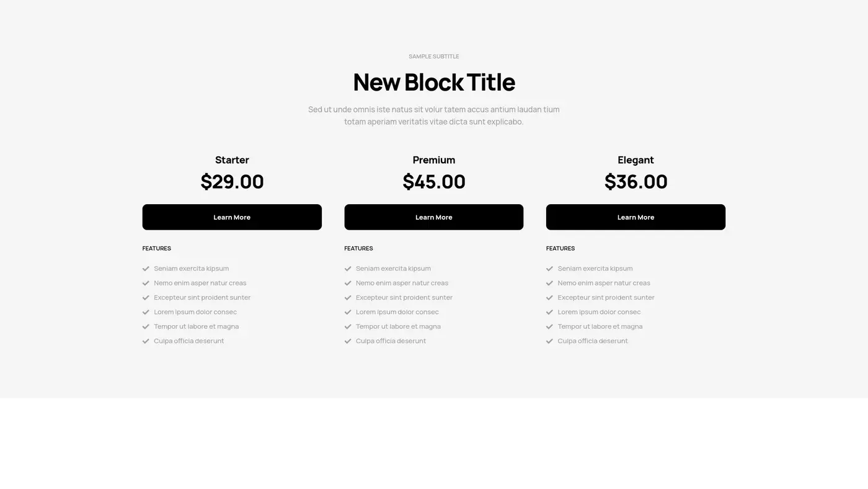
Task: Click the checkmark beside Starter's Seniam exercita kipsum
Action: tap(145, 268)
